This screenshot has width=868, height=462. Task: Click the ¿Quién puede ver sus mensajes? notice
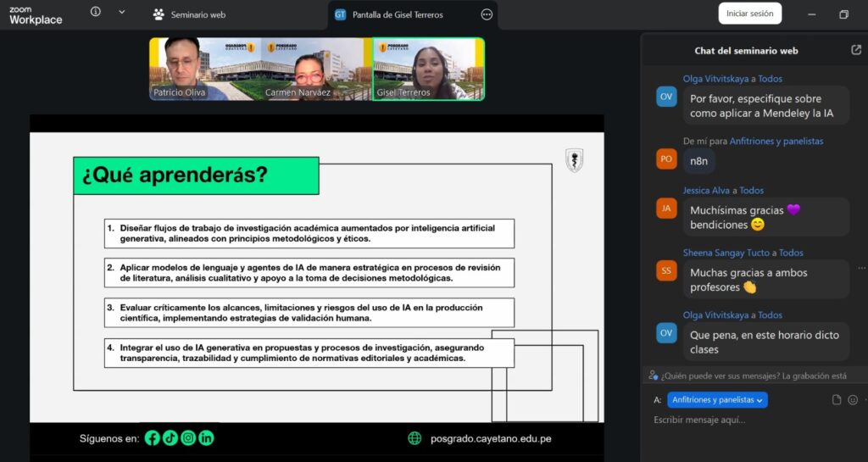(x=754, y=376)
